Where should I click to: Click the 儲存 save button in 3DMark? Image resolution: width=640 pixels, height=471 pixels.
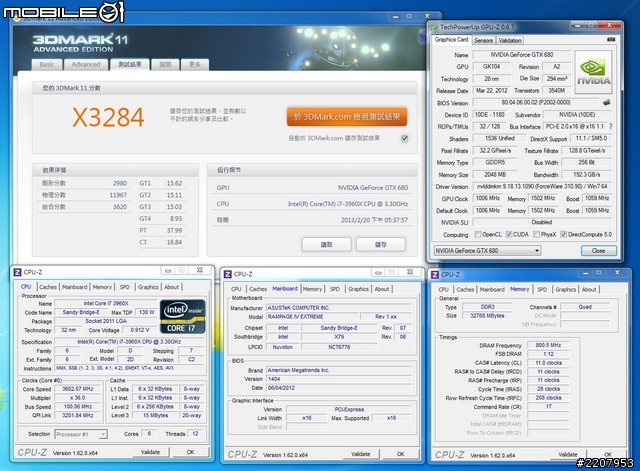click(381, 244)
